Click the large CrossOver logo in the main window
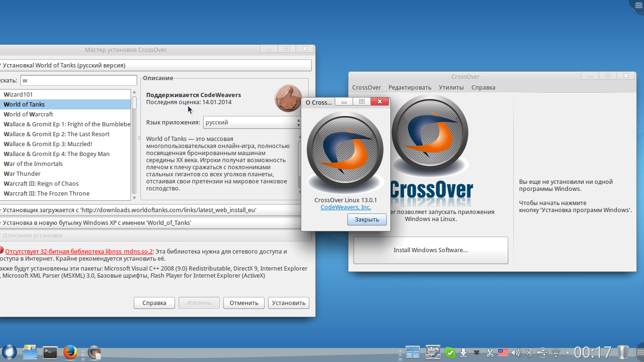The height and width of the screenshot is (362, 644). coord(429,137)
